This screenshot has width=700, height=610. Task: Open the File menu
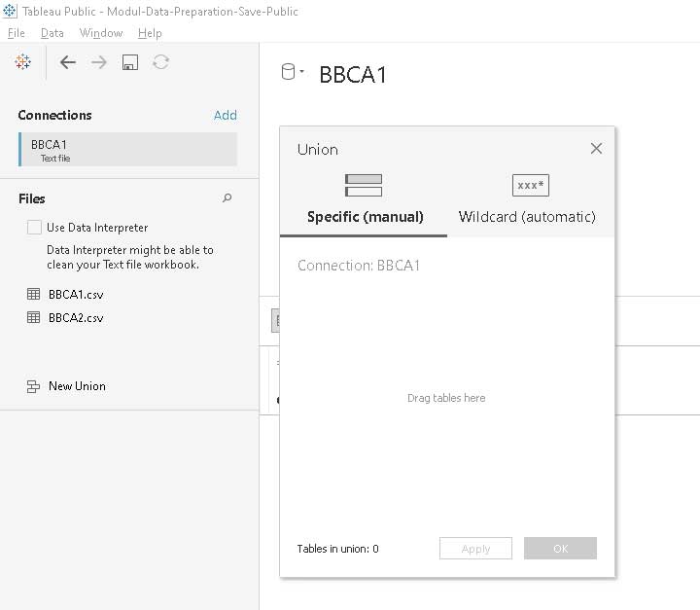pos(17,33)
